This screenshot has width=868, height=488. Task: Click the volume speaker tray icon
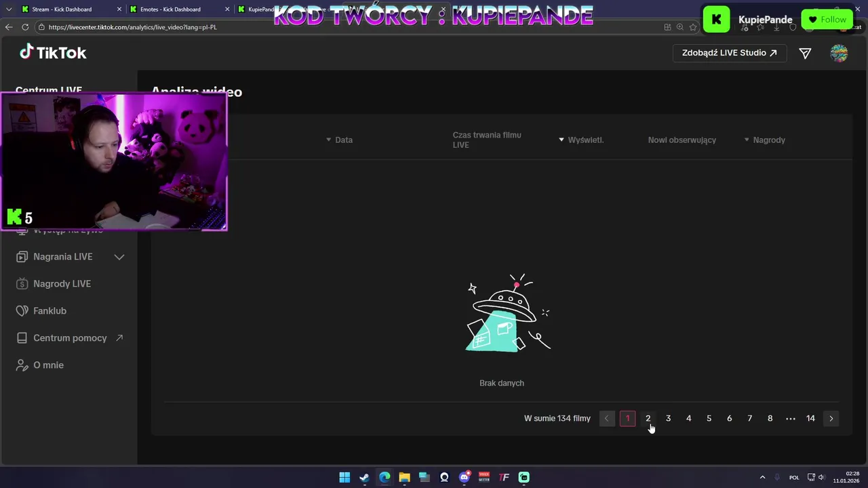click(x=821, y=477)
